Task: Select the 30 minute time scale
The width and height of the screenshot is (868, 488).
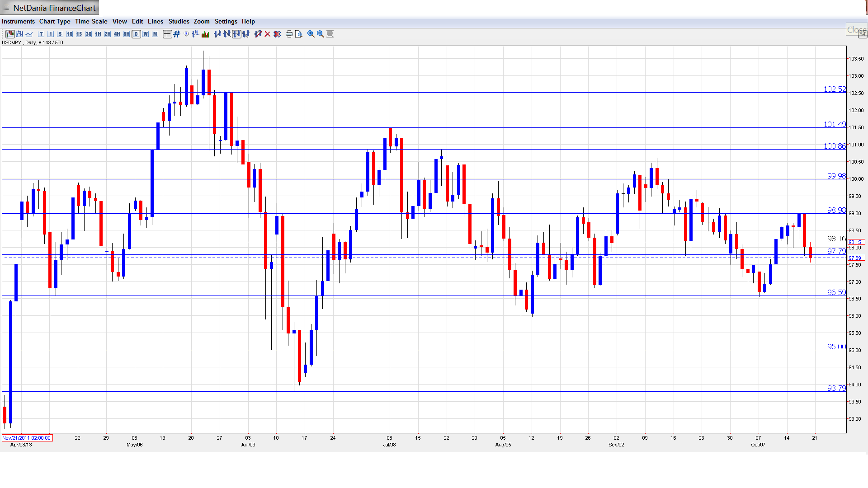Action: (x=89, y=34)
